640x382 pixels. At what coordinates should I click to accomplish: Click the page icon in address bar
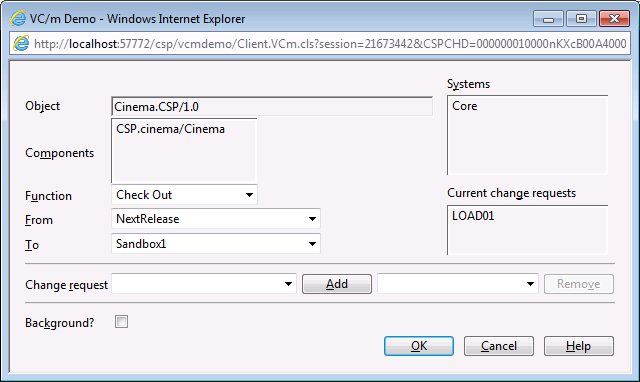coord(21,43)
